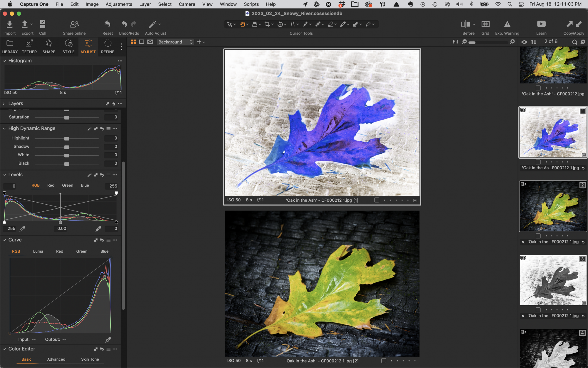The image size is (588, 368).
Task: Choose the Select pointer cursor tool
Action: (229, 24)
